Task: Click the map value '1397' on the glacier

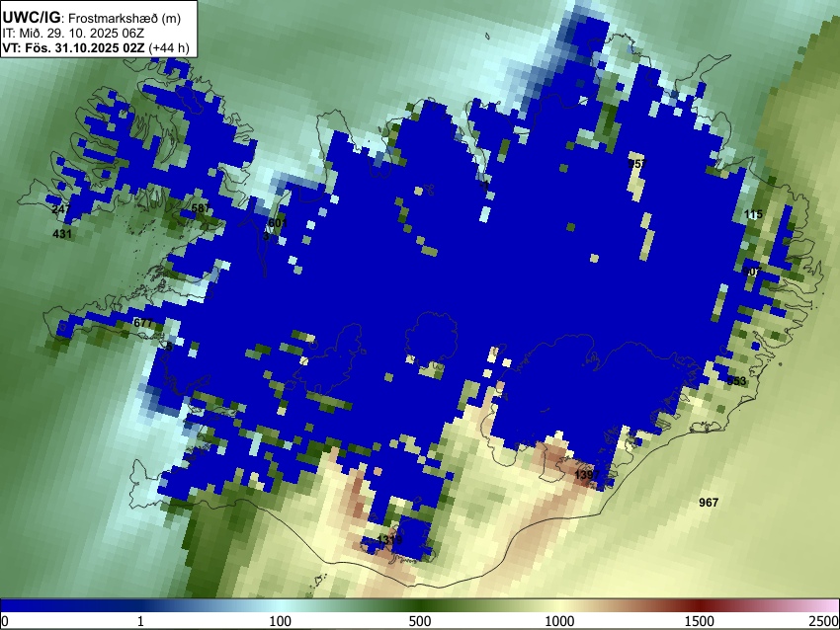Action: click(587, 475)
